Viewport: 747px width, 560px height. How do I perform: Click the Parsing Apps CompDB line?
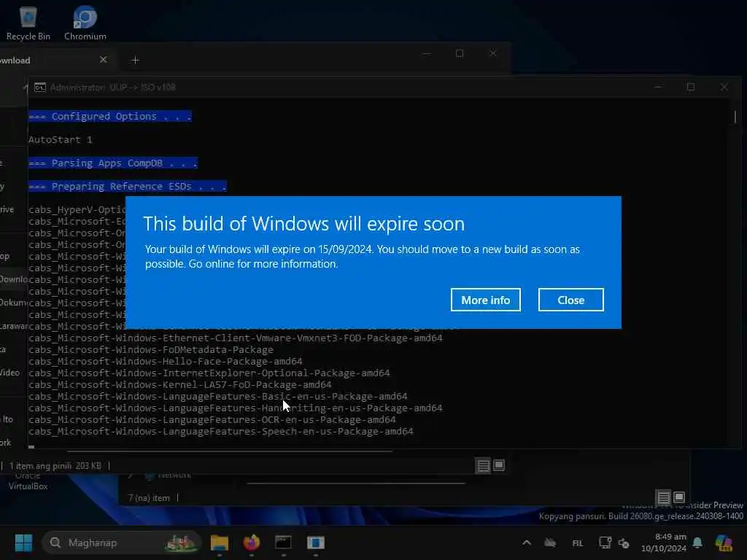[113, 163]
